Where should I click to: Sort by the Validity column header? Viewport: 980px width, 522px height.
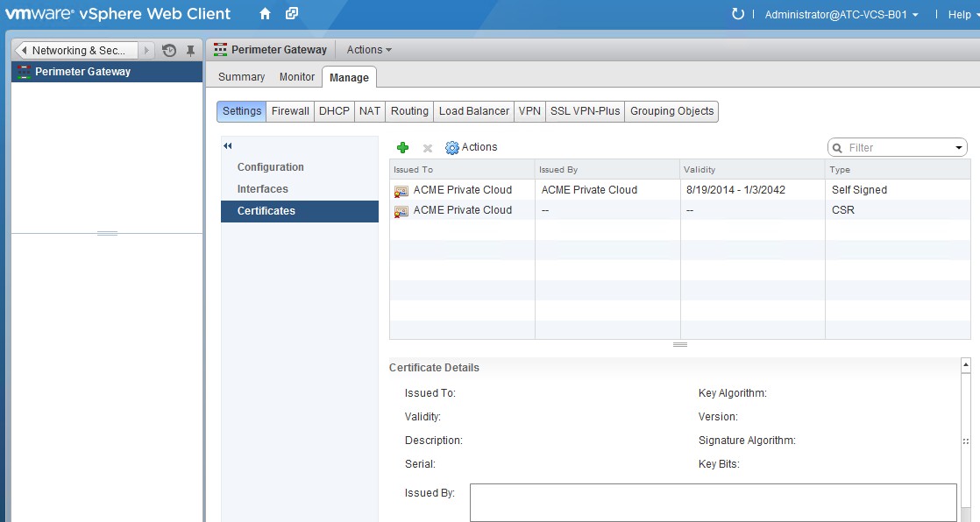coord(752,169)
